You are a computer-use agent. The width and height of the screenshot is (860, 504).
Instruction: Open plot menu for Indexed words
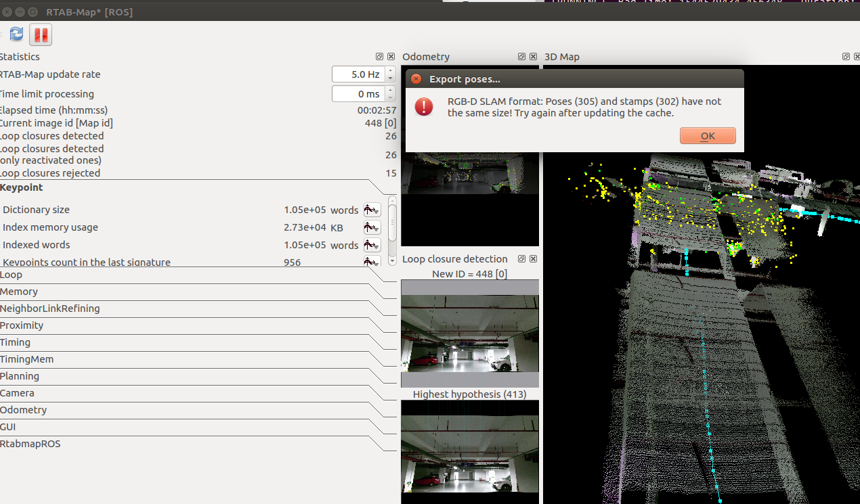[x=372, y=245]
